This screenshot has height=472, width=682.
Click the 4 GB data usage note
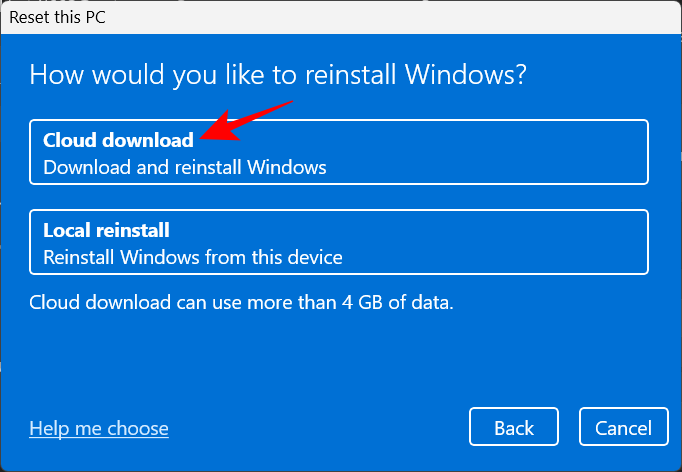241,300
